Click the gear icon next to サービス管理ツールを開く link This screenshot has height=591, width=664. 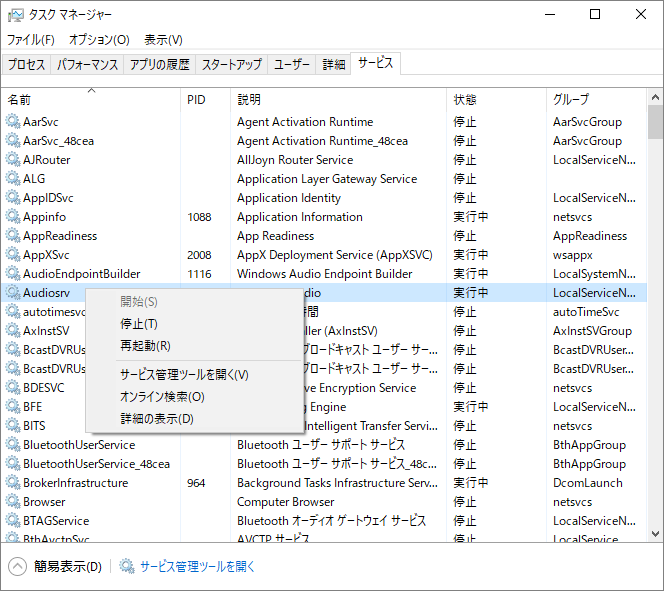click(x=126, y=566)
